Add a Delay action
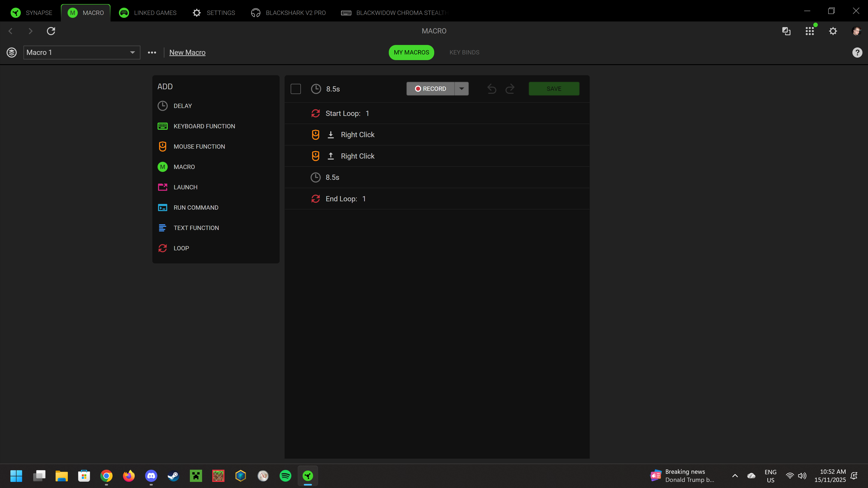The height and width of the screenshot is (488, 868). pyautogui.click(x=182, y=106)
